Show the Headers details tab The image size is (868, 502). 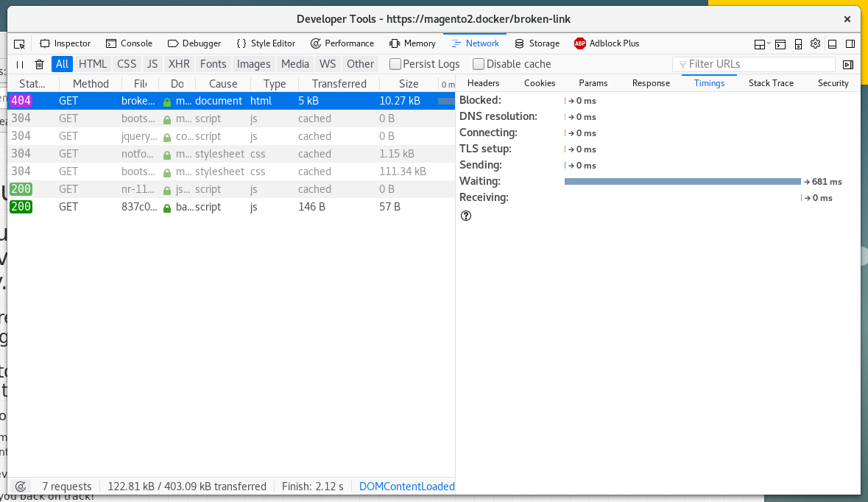pos(483,83)
